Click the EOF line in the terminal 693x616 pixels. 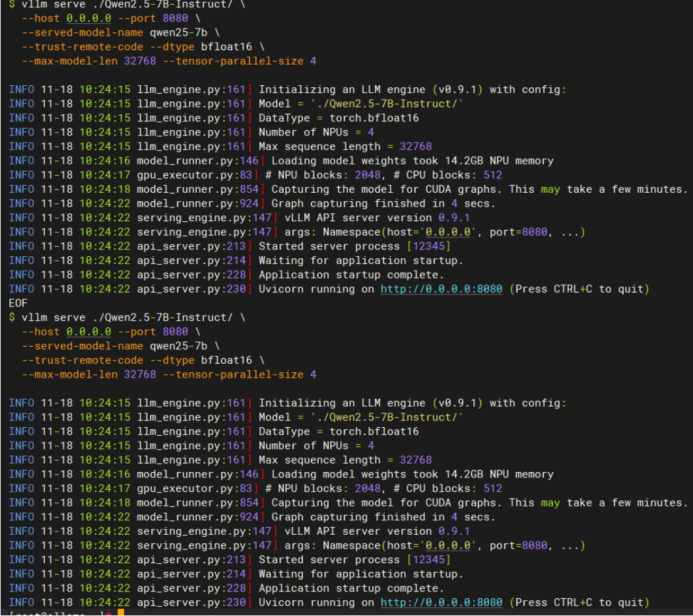[x=18, y=303]
